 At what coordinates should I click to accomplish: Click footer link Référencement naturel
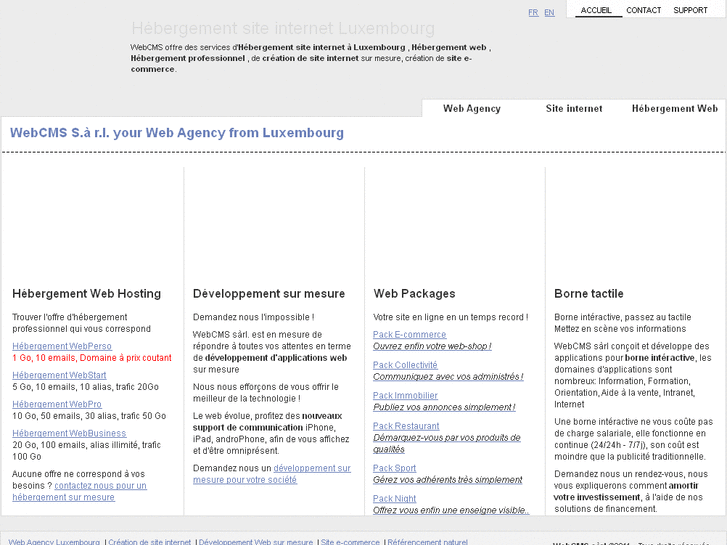tap(427, 541)
